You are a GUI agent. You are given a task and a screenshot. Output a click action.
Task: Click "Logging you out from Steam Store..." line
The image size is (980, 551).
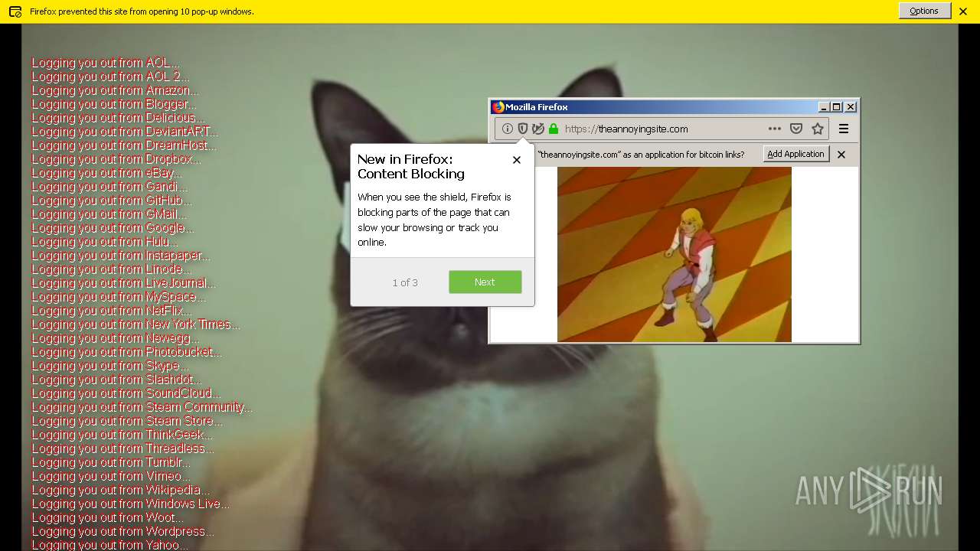[x=127, y=421]
